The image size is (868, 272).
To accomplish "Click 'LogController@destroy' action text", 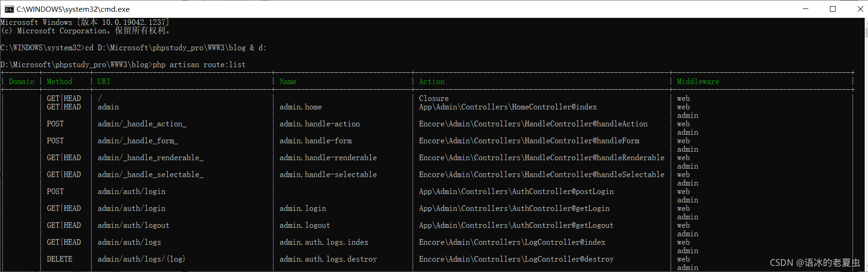I will coord(569,259).
